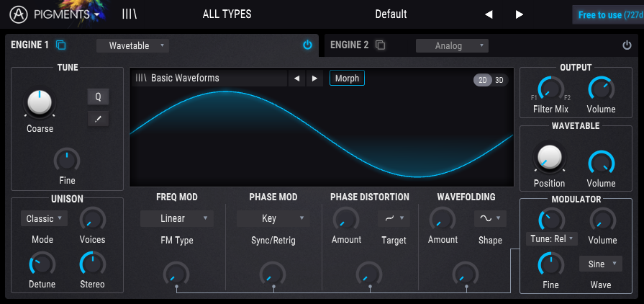644x304 pixels.
Task: Click the Basic Waveforms wavetable name
Action: coord(185,78)
